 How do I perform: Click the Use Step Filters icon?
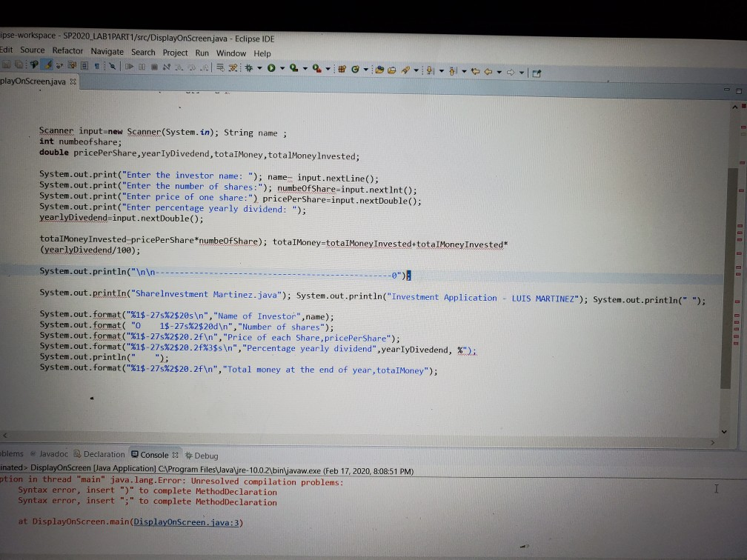[233, 68]
